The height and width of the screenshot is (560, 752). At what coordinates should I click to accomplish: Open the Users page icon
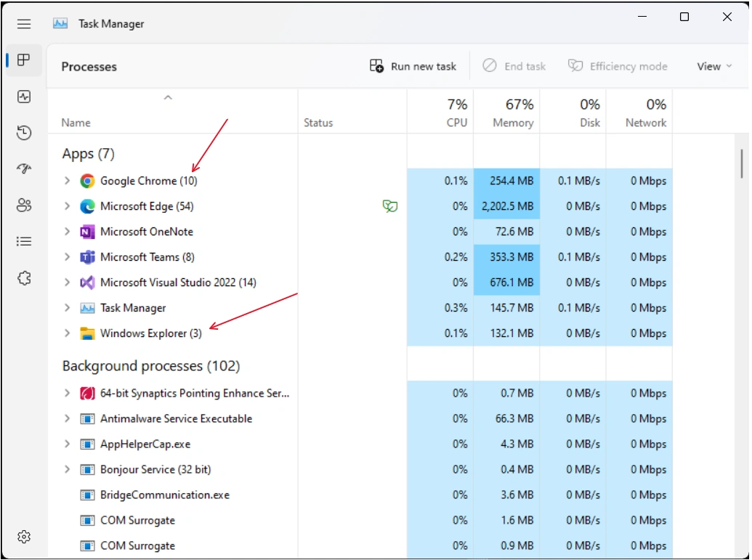pos(23,206)
